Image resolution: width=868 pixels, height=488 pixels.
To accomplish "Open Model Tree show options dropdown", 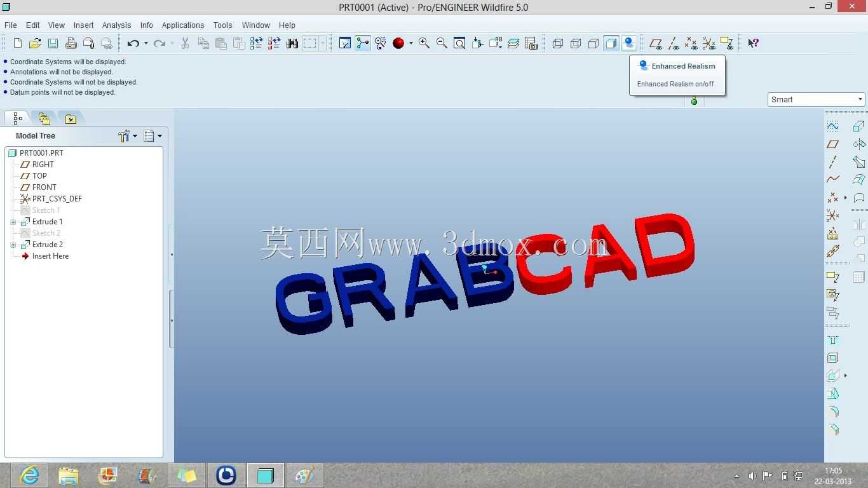I will (x=153, y=136).
